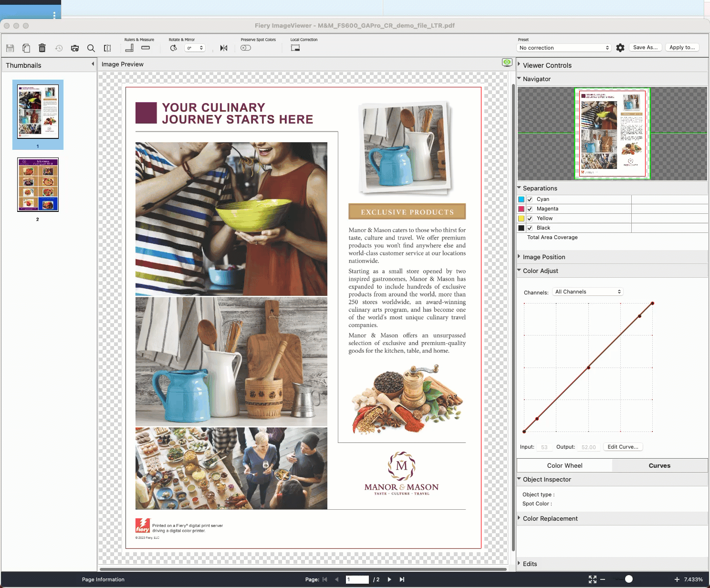
Task: Expand the Image Position section
Action: click(519, 256)
